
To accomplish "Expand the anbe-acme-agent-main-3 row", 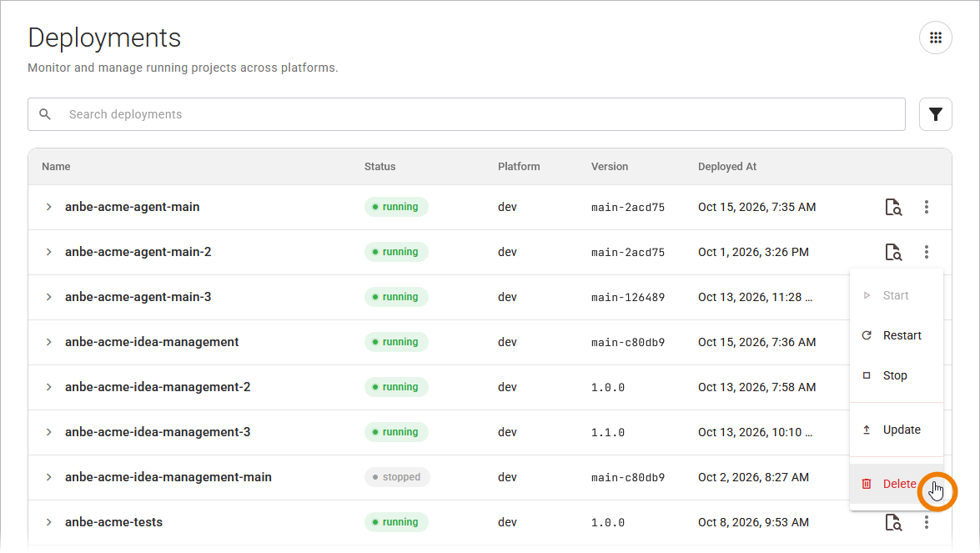I will (x=48, y=297).
